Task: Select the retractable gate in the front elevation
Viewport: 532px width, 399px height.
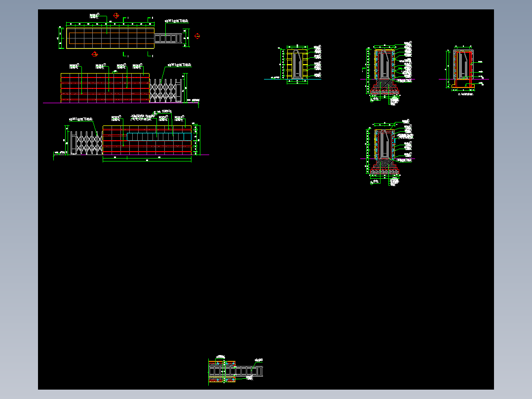Action: [166, 91]
